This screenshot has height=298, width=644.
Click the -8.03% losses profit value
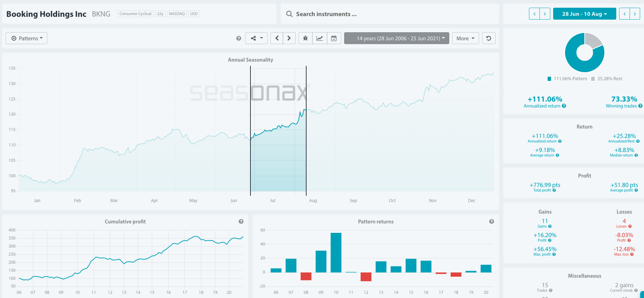(x=624, y=235)
